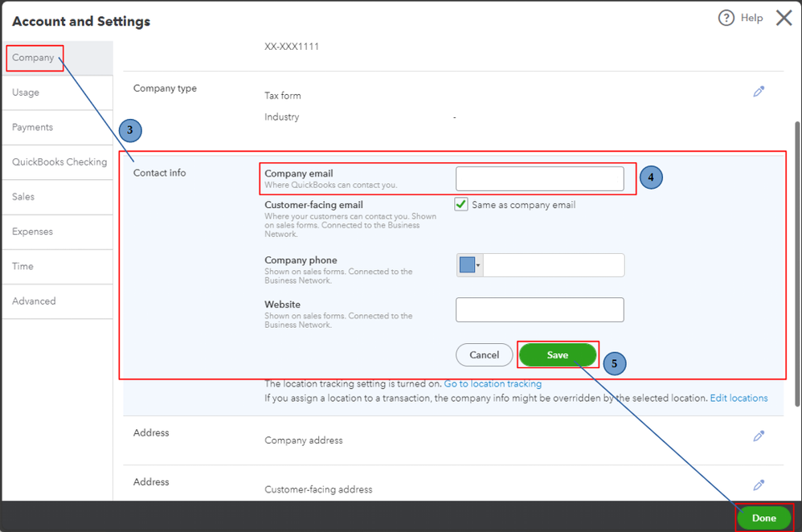Focus the Company phone number field

[554, 265]
